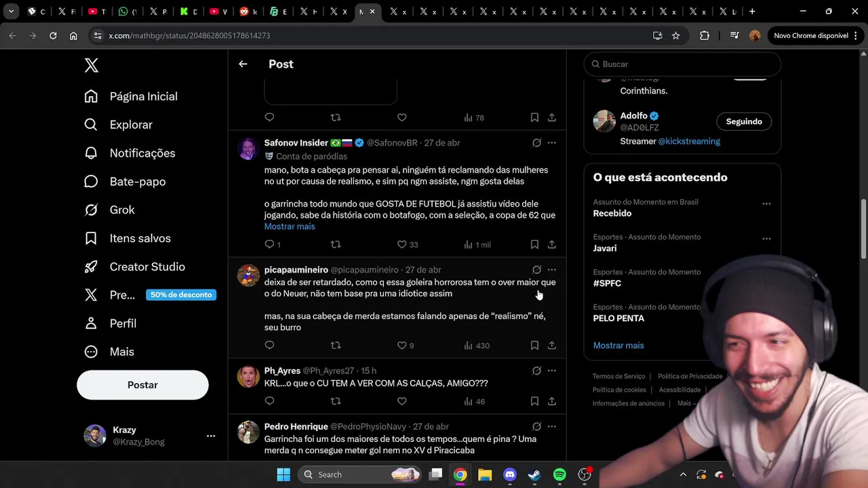The width and height of the screenshot is (868, 488).
Task: Share Ph_Ayres's post
Action: coord(552,401)
